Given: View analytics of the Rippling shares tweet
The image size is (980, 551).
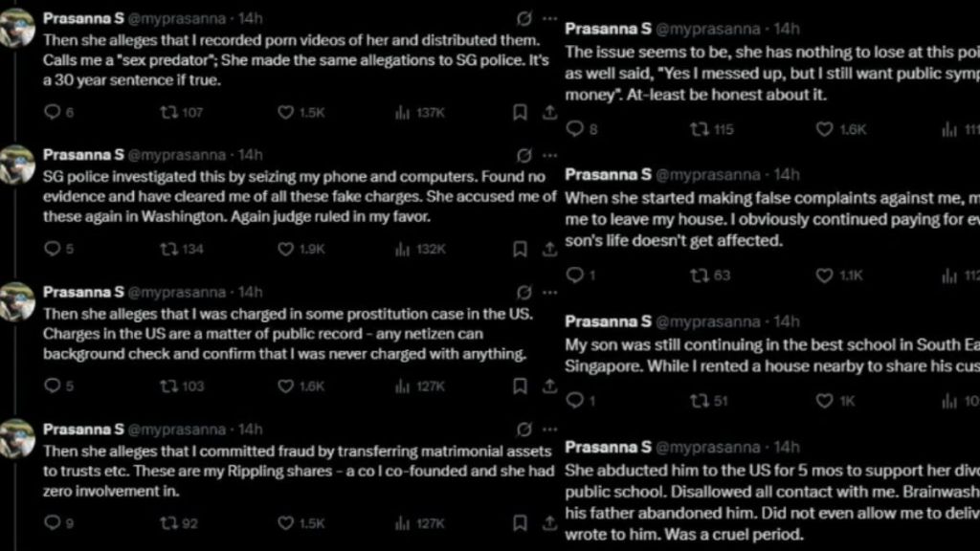Looking at the screenshot, I should click(x=402, y=523).
